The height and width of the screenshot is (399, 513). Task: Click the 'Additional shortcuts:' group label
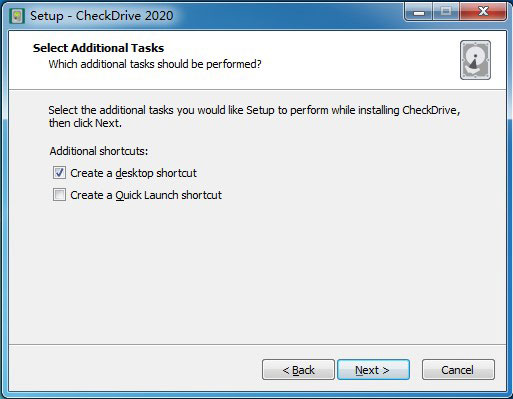coord(99,151)
